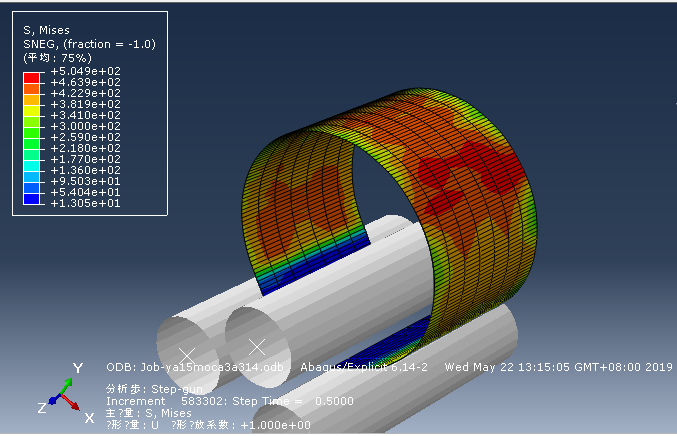
Task: Select the legend value +9.503e+01
Action: coord(85,181)
